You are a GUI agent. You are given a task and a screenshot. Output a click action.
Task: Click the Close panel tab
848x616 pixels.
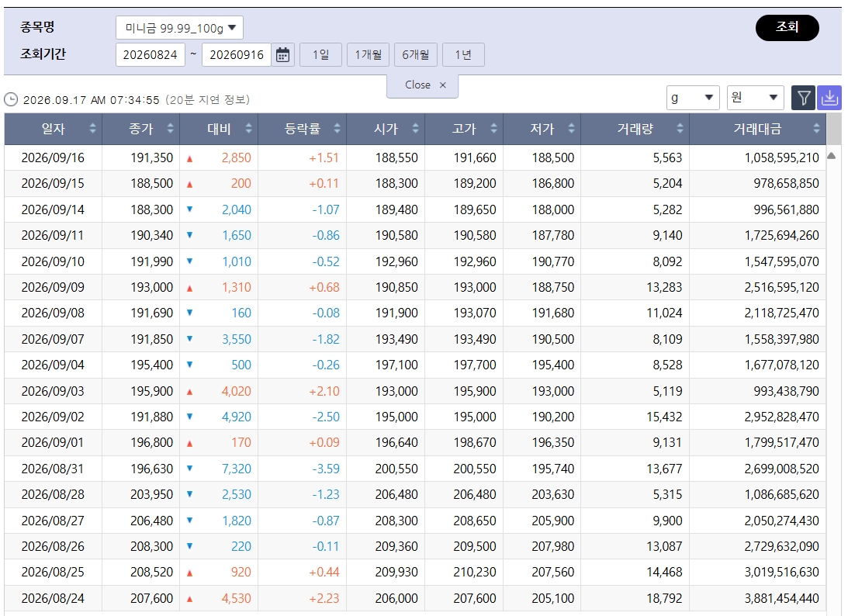pyautogui.click(x=422, y=85)
